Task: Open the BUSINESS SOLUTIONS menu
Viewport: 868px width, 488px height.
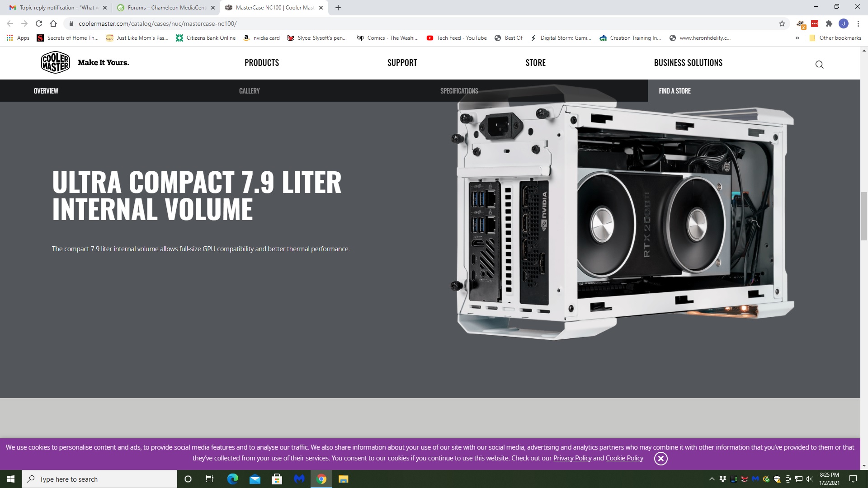Action: point(688,63)
